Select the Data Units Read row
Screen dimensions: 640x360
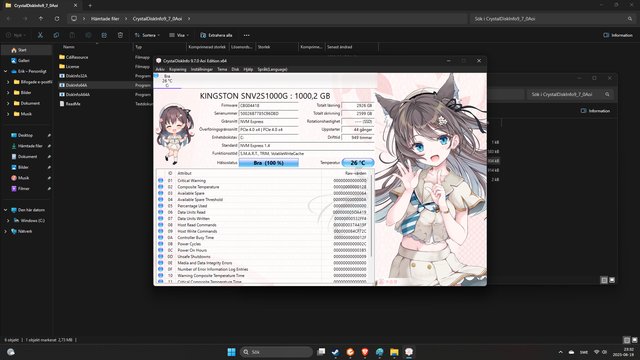[x=263, y=212]
